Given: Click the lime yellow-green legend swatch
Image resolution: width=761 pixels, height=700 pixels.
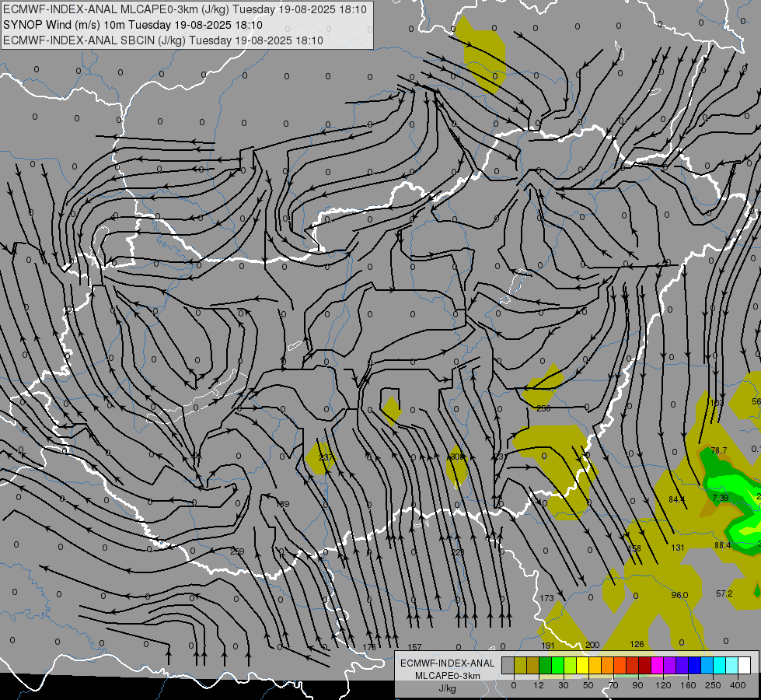Looking at the screenshot, I should pos(571,665).
